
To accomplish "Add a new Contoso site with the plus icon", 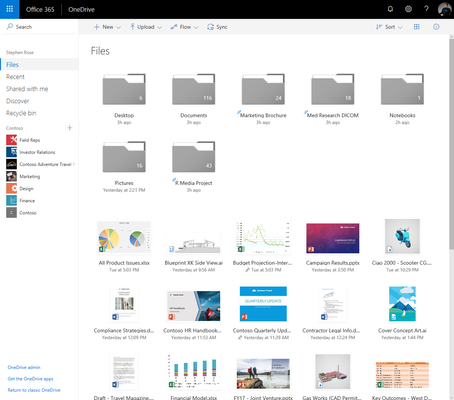I will click(x=70, y=128).
